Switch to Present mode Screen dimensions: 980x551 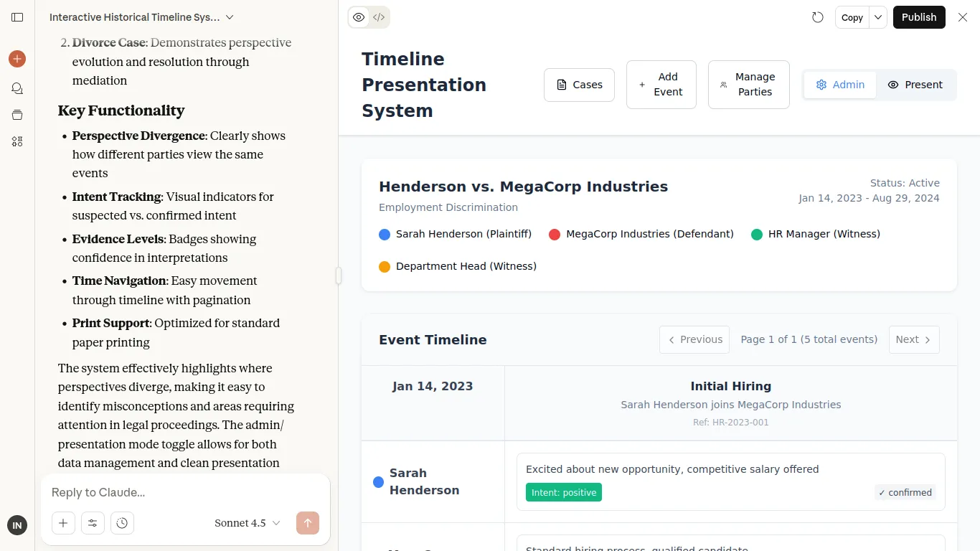915,85
